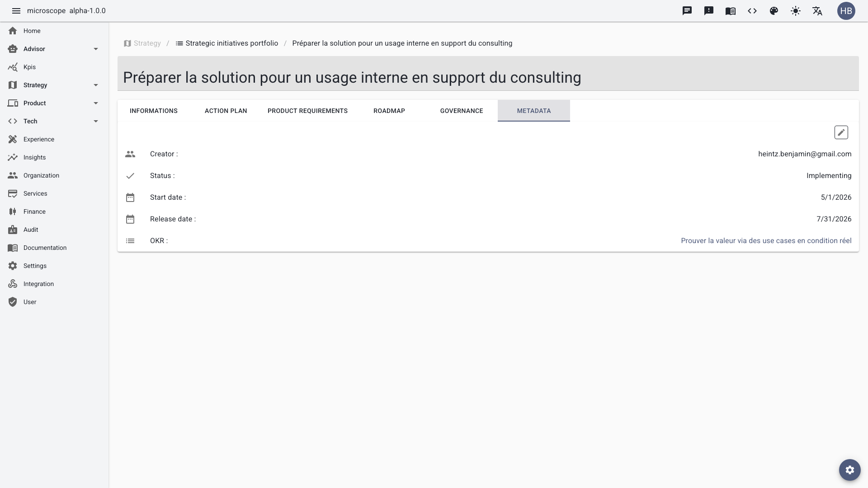Expand the Product sidebar dropdown

click(x=96, y=103)
